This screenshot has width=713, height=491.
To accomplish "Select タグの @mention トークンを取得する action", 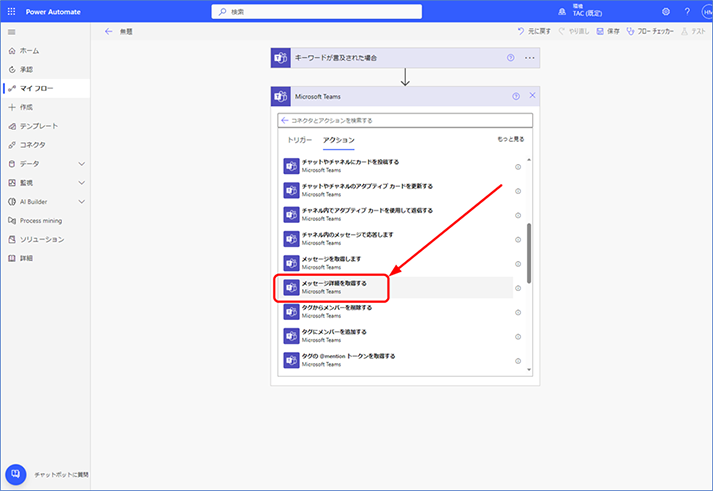I will pyautogui.click(x=398, y=361).
